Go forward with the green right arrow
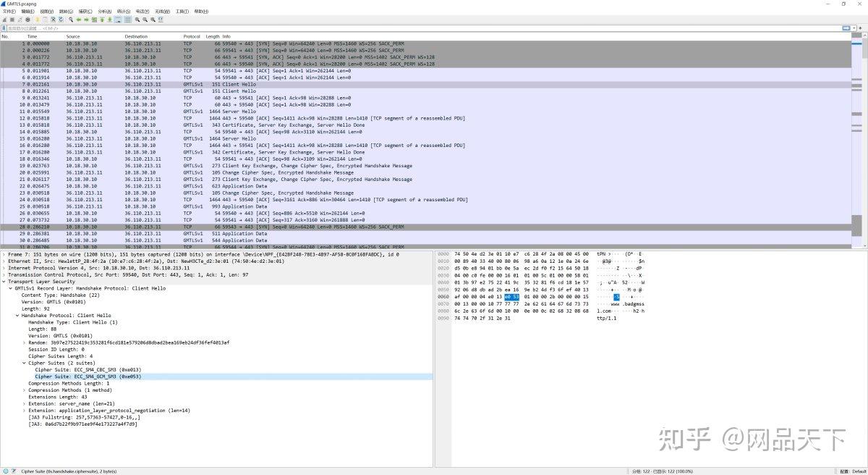Viewport: 868px width, 475px height. point(86,20)
